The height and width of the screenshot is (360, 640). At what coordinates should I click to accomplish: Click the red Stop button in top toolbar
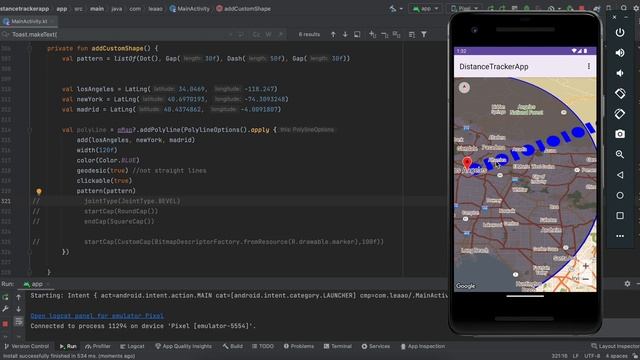(x=582, y=8)
